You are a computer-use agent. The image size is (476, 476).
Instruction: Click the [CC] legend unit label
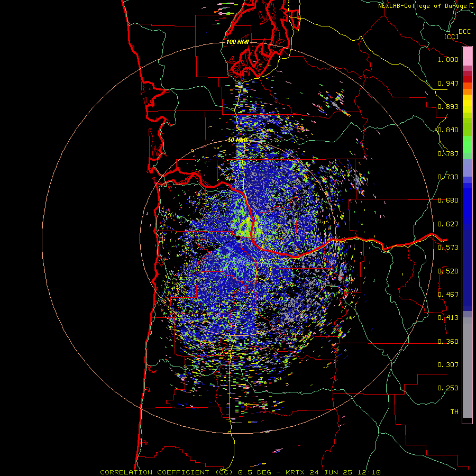[452, 36]
